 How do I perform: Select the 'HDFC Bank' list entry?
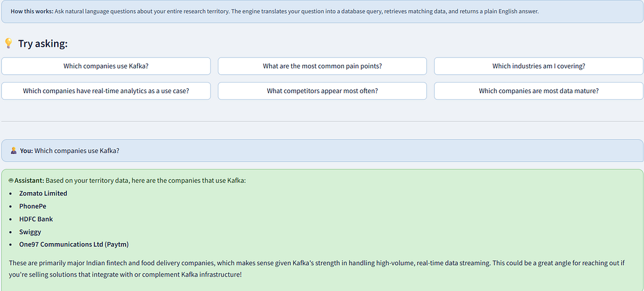tap(36, 219)
